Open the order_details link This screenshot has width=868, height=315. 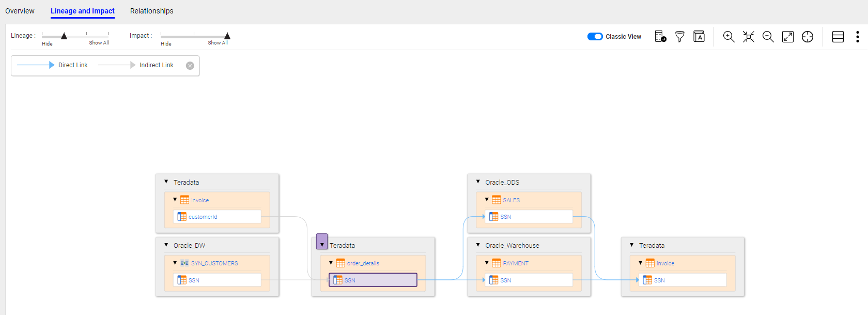(363, 263)
